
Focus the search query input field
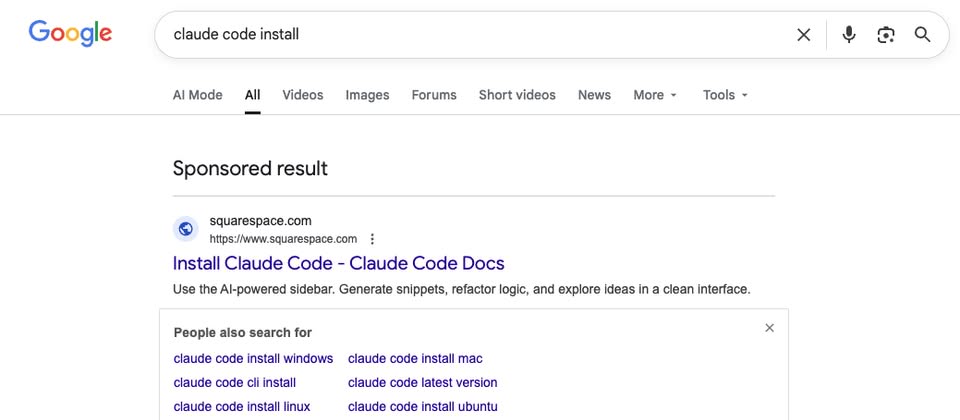(480, 35)
